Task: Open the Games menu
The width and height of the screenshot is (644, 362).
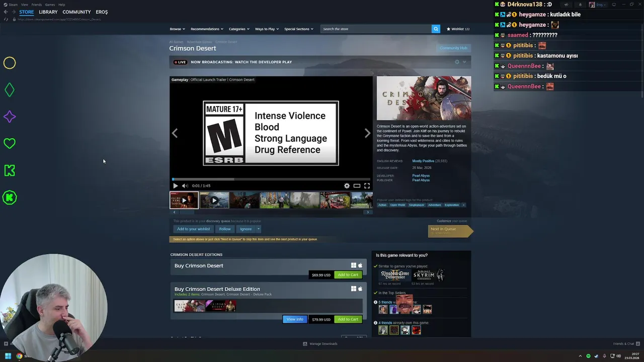Action: coord(50,5)
